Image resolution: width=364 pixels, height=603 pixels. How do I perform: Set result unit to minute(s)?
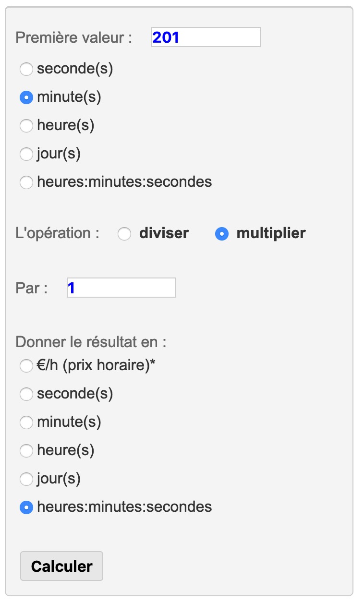[x=26, y=422]
